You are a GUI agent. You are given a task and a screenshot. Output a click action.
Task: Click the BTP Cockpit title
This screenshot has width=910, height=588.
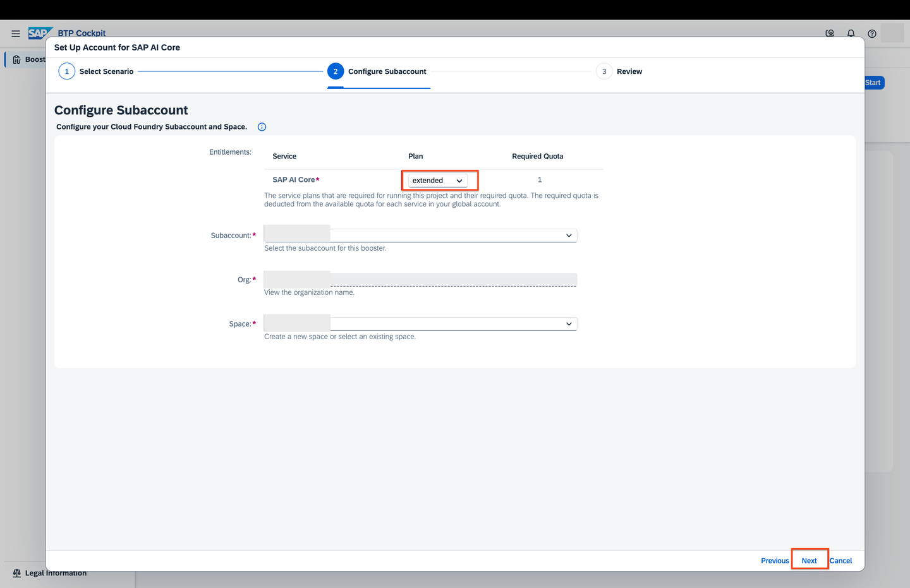tap(82, 33)
